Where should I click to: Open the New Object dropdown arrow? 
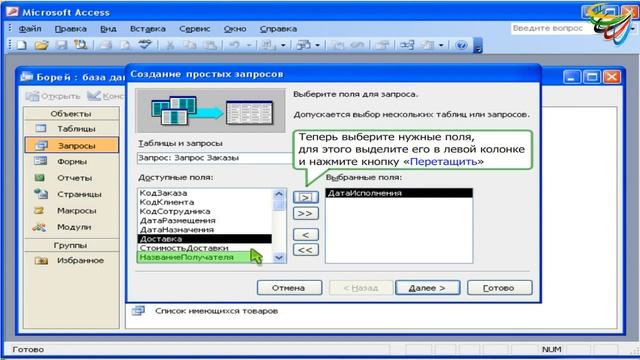pos(441,45)
